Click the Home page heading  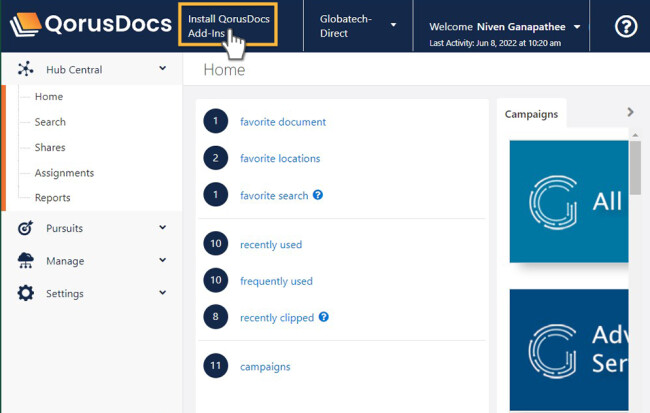224,70
